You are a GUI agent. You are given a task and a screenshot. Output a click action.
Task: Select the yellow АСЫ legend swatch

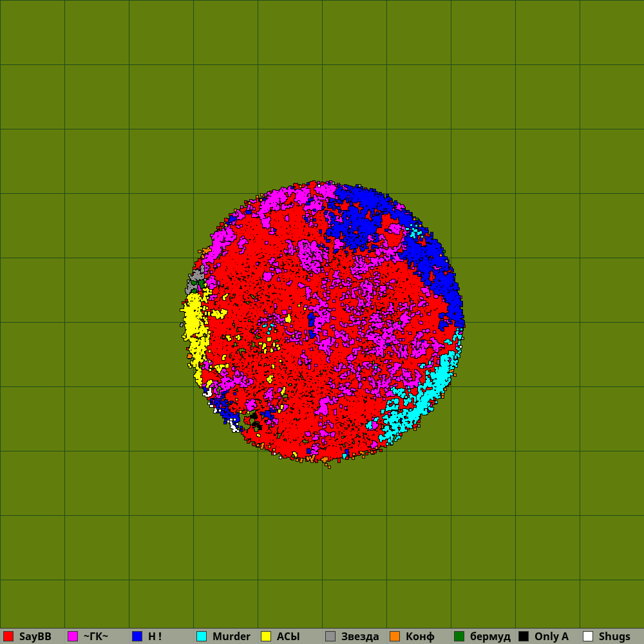(x=266, y=636)
